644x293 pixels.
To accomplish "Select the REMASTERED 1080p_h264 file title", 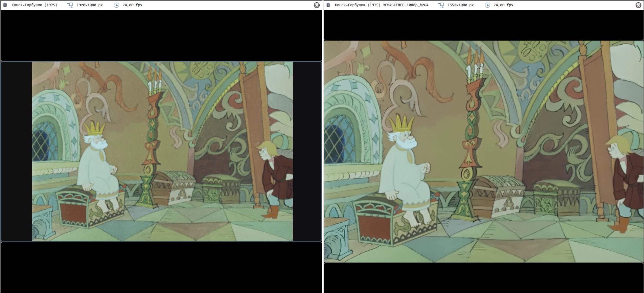I will tap(381, 5).
